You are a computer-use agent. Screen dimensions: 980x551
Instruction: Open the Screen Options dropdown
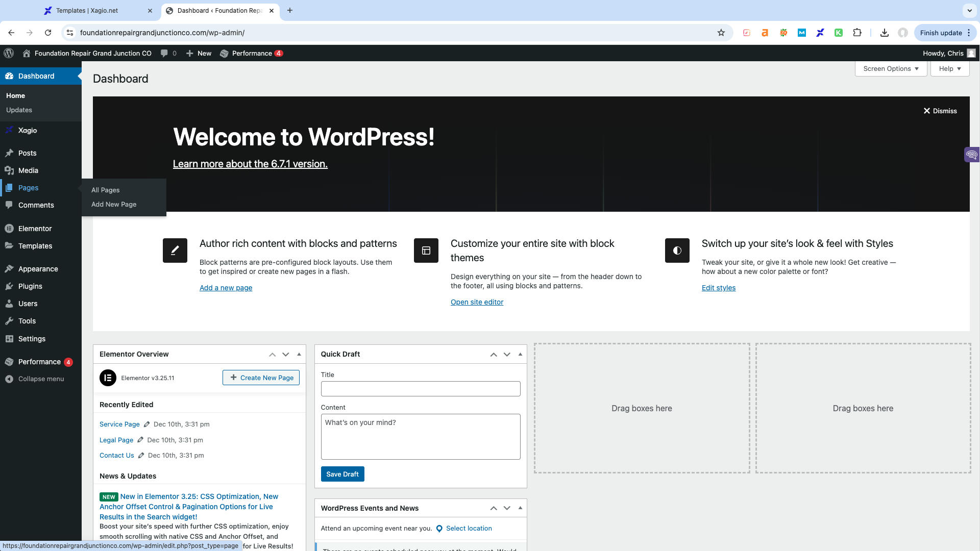891,69
